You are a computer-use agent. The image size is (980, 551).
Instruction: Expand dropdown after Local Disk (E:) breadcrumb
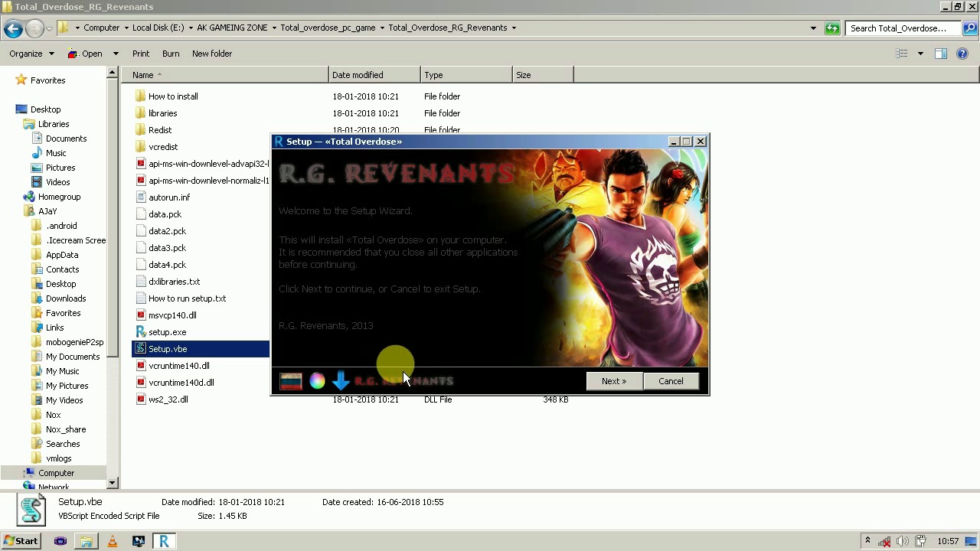[x=189, y=28]
